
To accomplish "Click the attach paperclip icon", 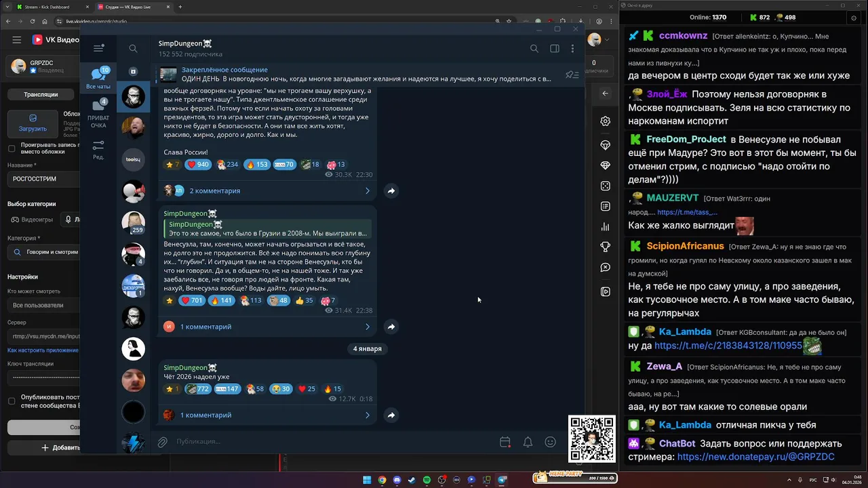I will point(162,442).
